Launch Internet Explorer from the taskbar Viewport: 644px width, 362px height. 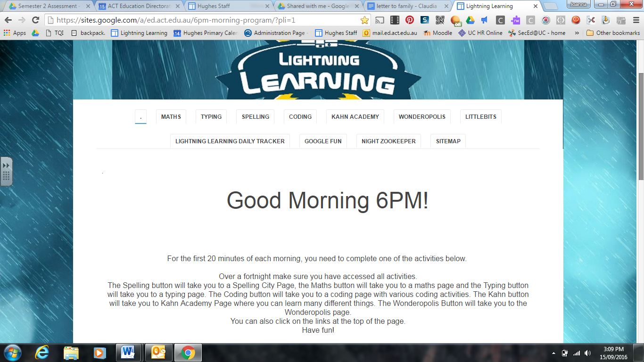pyautogui.click(x=42, y=353)
